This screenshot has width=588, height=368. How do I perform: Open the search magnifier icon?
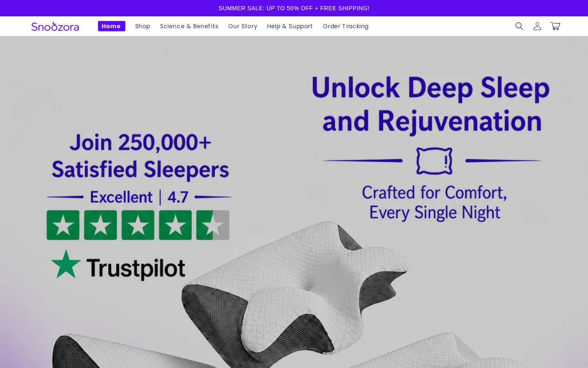(x=519, y=26)
